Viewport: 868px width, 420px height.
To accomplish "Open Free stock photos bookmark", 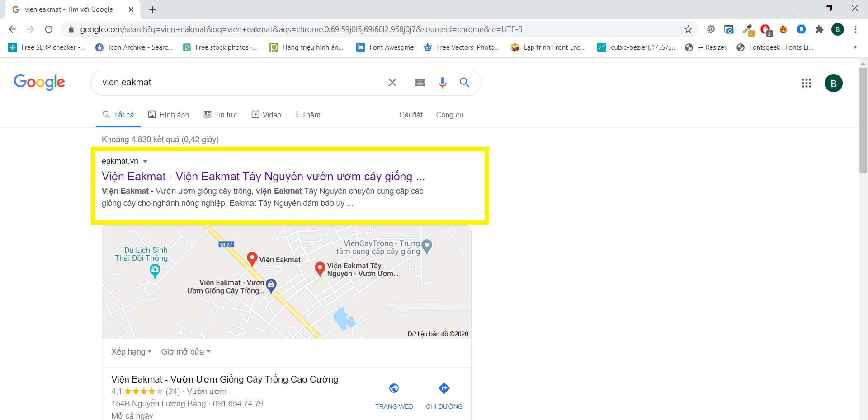I will [x=220, y=47].
